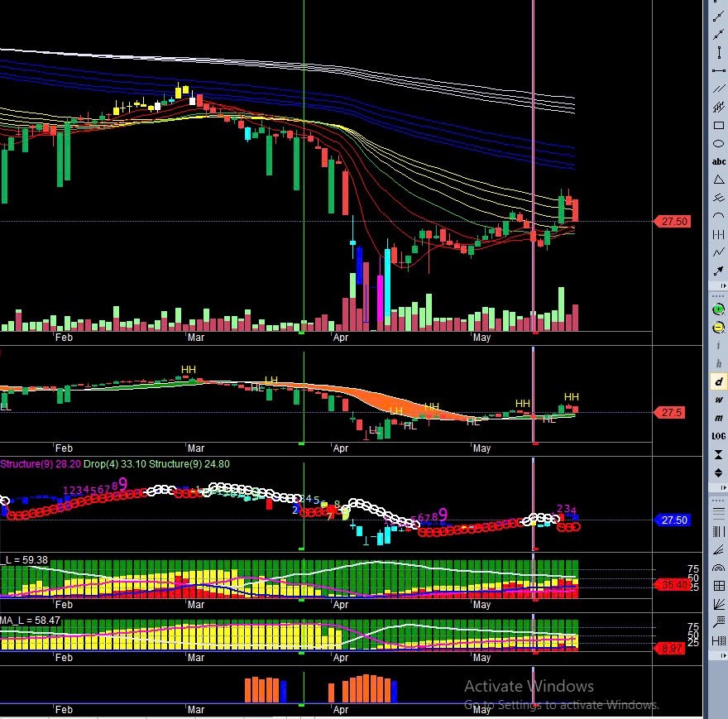Screen dimensions: 728x719
Task: Select the Fibonacci Time Extensions tool
Action: pos(718,641)
